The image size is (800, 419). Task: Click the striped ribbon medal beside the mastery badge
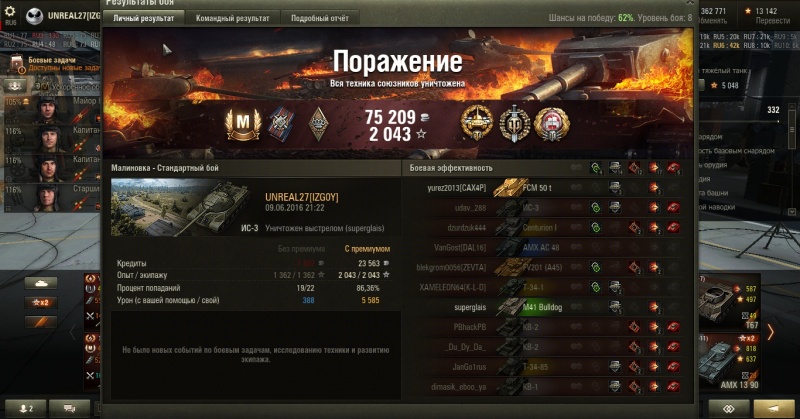281,125
